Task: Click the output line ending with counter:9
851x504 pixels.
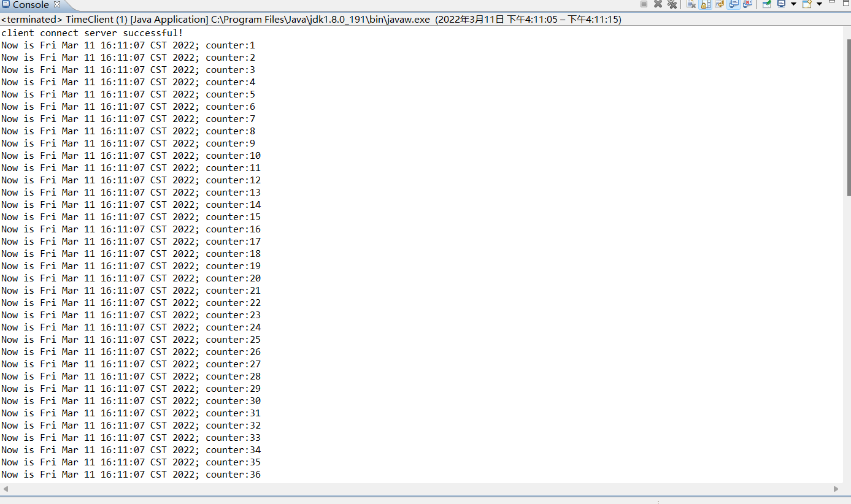Action: pyautogui.click(x=128, y=143)
